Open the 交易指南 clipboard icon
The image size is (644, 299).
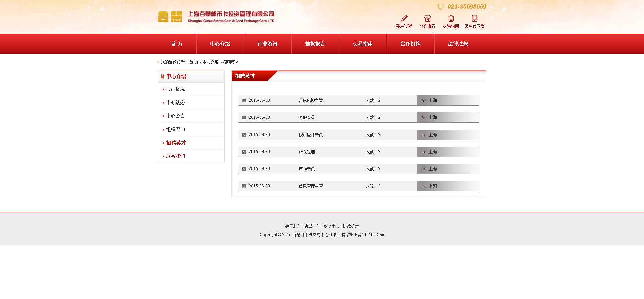(451, 18)
